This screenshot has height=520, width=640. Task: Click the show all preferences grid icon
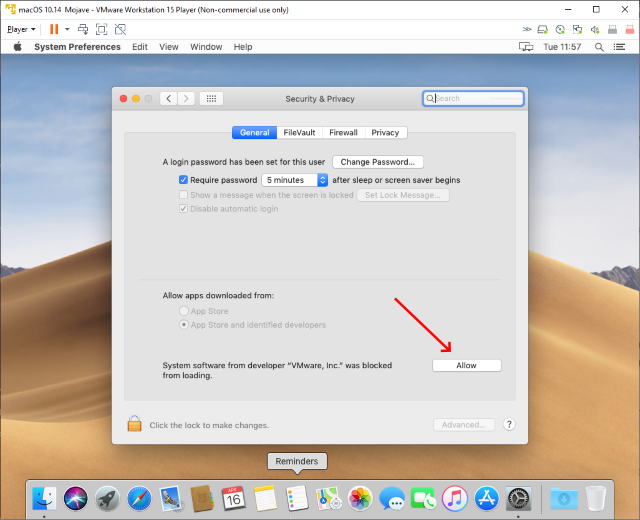[x=210, y=99]
